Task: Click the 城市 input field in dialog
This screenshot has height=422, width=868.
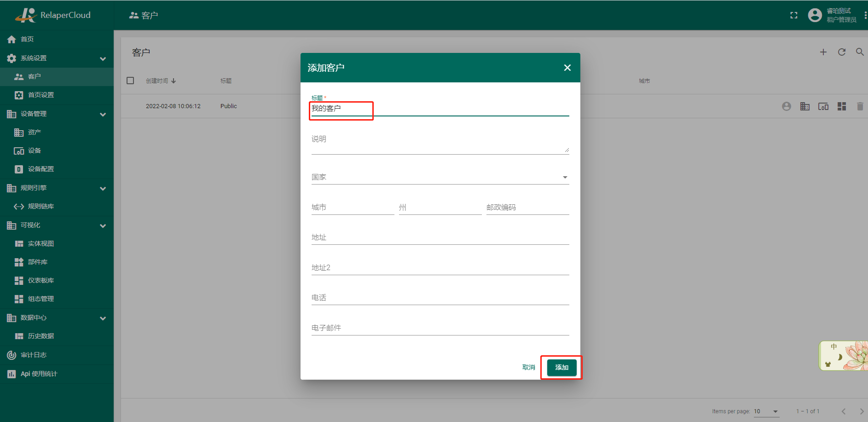Action: click(353, 208)
